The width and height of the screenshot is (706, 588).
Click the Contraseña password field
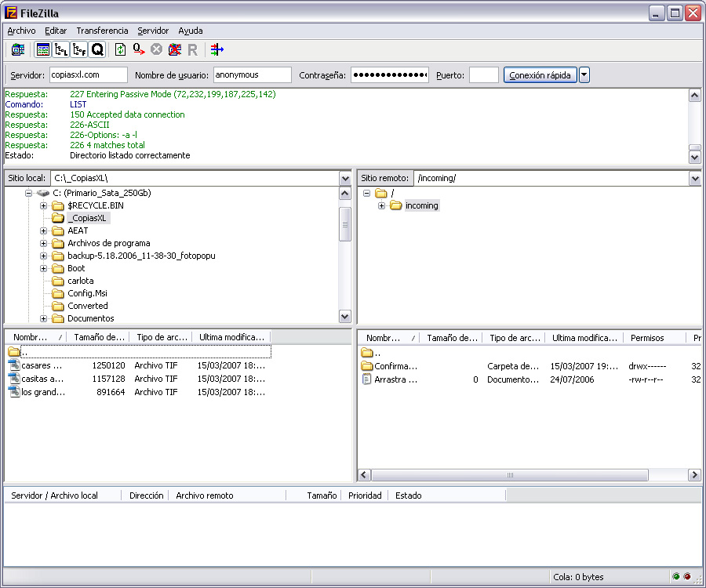pyautogui.click(x=390, y=75)
